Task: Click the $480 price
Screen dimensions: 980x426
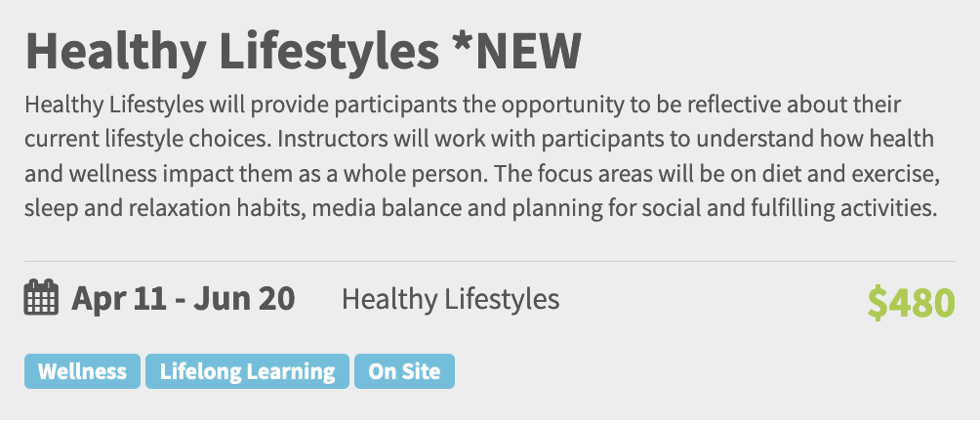Action: coord(911,303)
